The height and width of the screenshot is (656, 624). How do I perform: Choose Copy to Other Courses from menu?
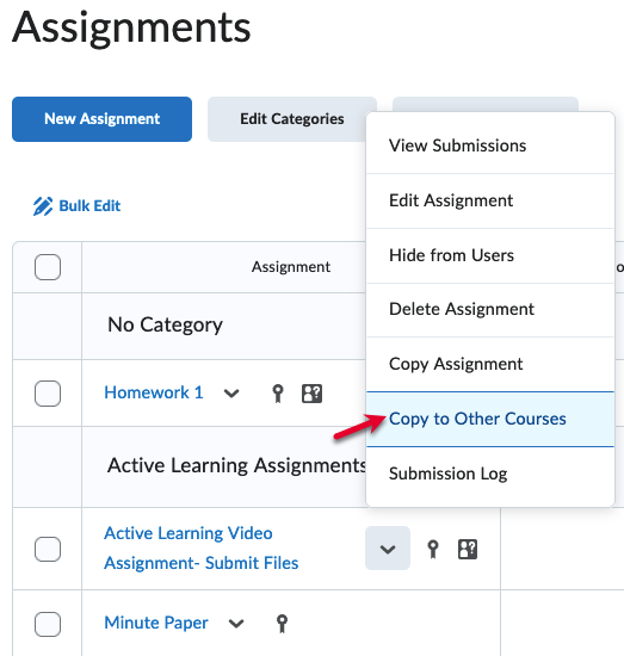click(477, 419)
